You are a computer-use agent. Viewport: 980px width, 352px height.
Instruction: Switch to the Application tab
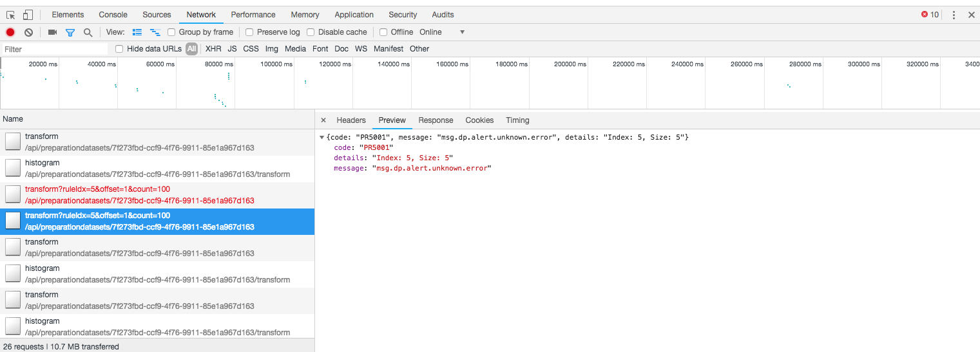click(x=354, y=15)
